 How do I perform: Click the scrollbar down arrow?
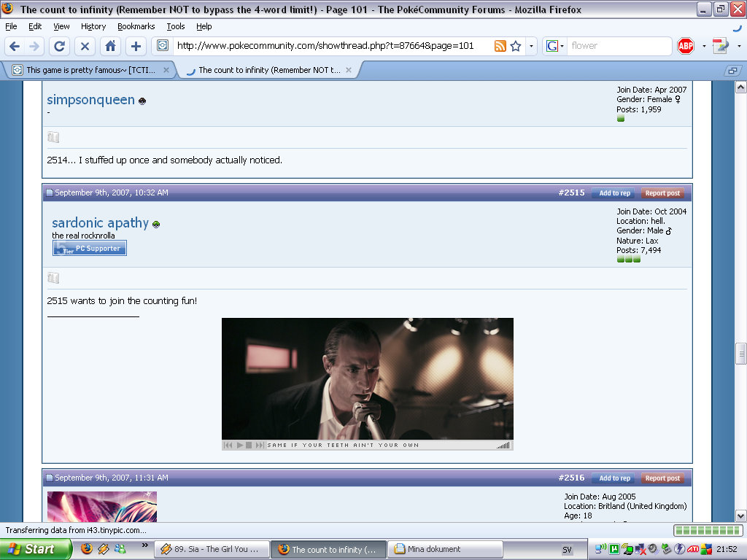pyautogui.click(x=741, y=516)
